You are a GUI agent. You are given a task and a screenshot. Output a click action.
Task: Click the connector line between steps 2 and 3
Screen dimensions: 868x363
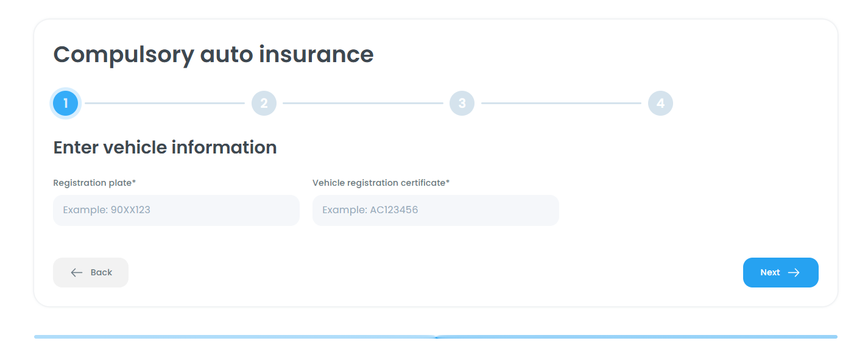click(x=362, y=104)
